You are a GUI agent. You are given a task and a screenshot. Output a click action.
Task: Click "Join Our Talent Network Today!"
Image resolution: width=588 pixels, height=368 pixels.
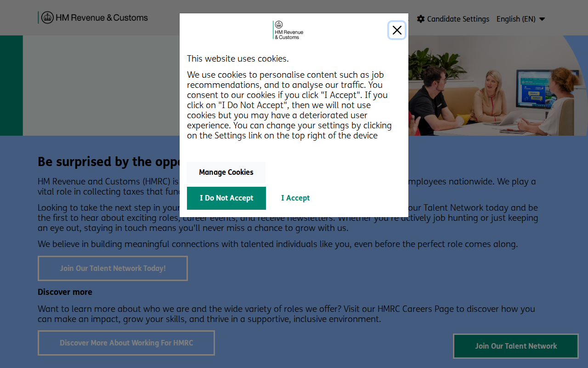coord(113,268)
